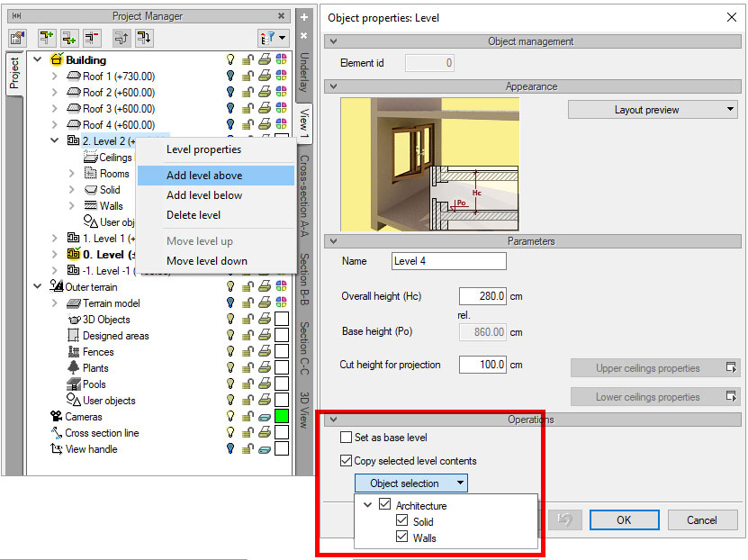Open the properties icon in Project Manager toolbar
748x560 pixels.
point(17,38)
